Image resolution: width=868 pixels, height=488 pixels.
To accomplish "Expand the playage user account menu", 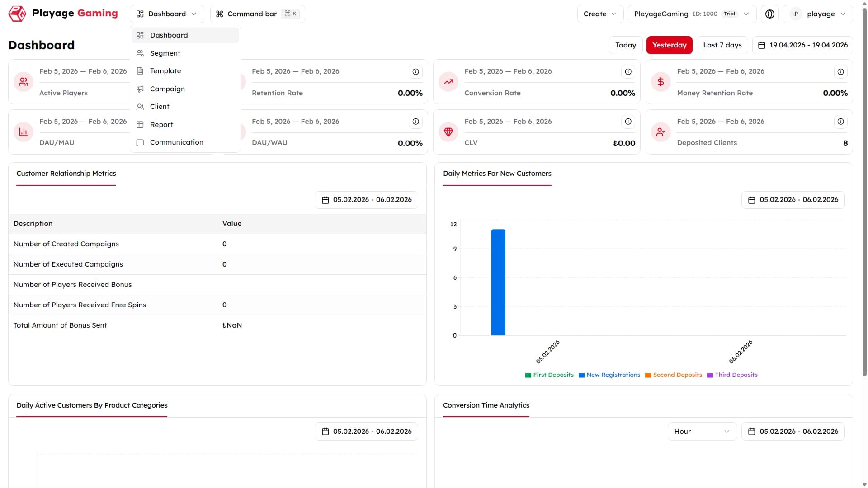I will [818, 14].
